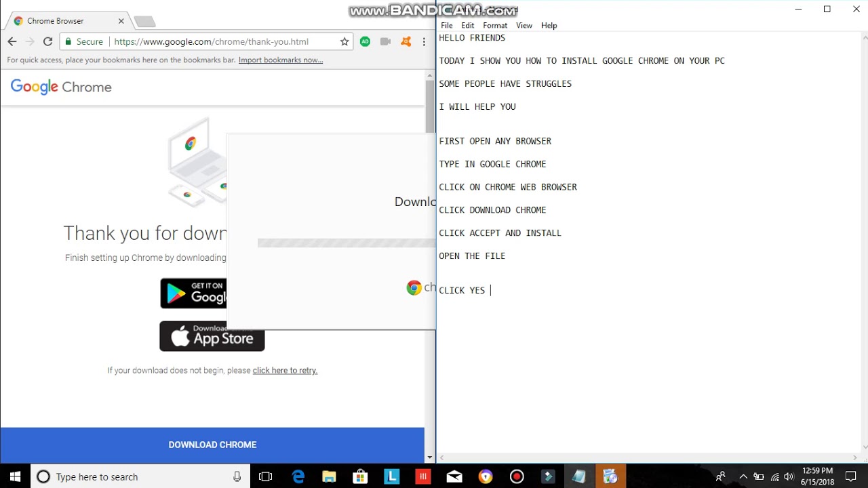Open Notepad File menu
868x488 pixels.
[447, 25]
